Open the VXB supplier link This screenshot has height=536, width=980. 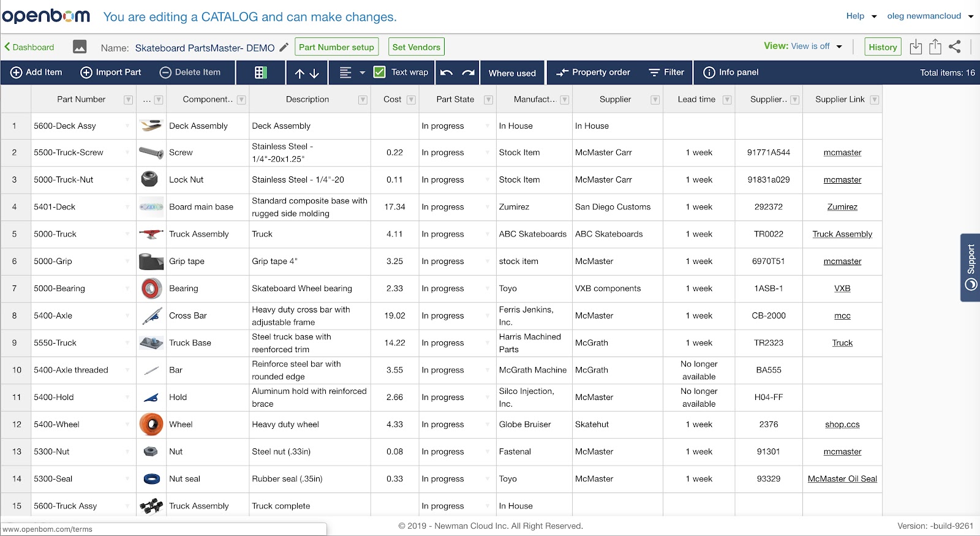pyautogui.click(x=842, y=289)
